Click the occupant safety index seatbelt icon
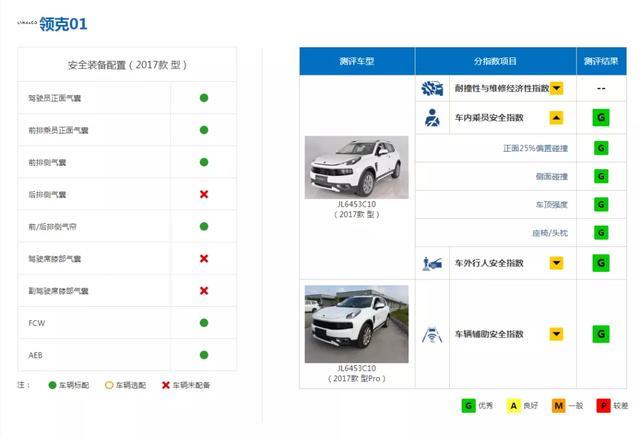This screenshot has height=437, width=640. [x=432, y=118]
